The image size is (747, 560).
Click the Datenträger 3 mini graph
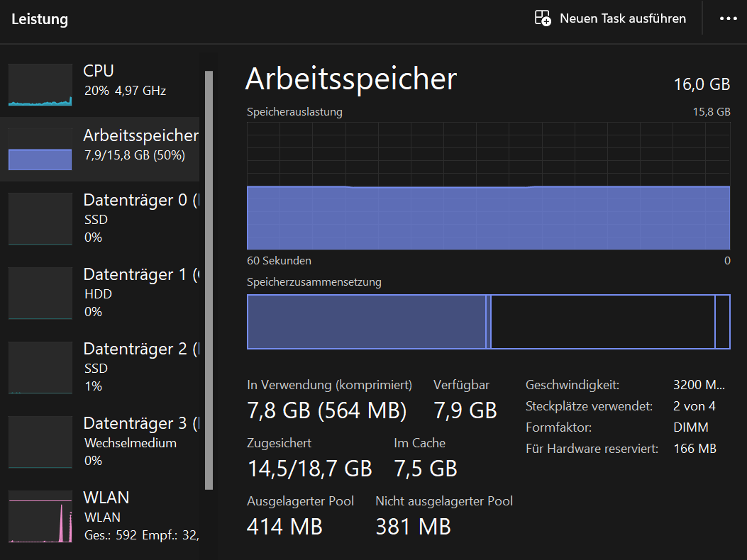click(x=40, y=442)
